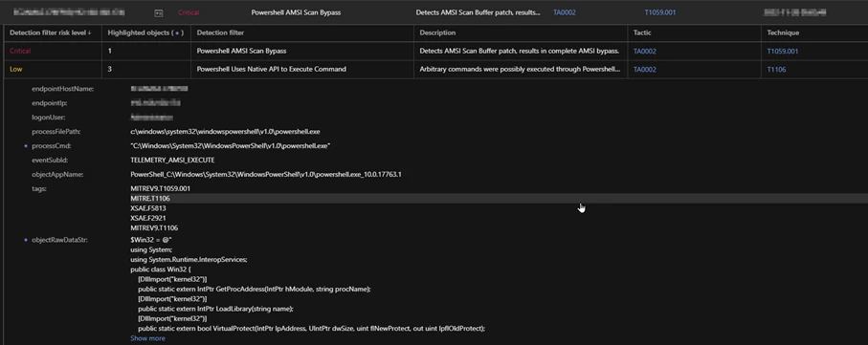This screenshot has width=868, height=345.
Task: Select purple dot next to objectRawDataStr
Action: tap(26, 240)
